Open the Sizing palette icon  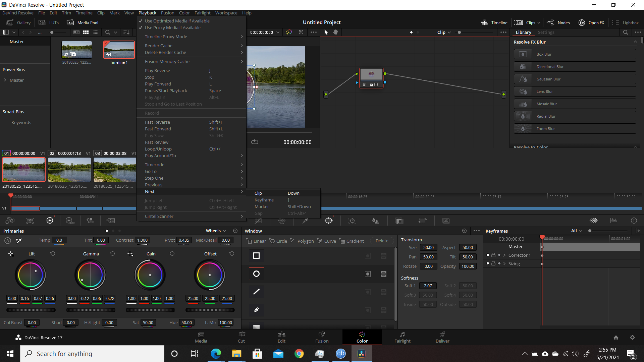[423, 221]
